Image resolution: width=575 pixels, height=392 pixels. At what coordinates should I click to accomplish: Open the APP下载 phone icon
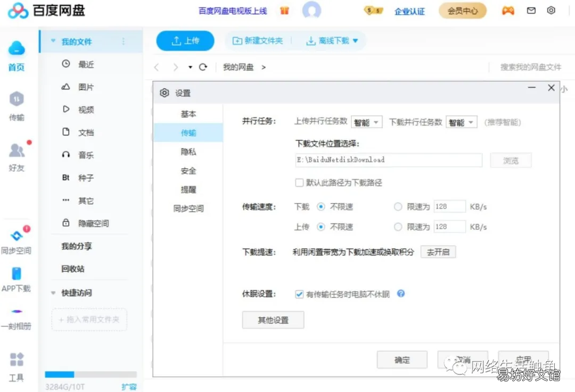[17, 274]
